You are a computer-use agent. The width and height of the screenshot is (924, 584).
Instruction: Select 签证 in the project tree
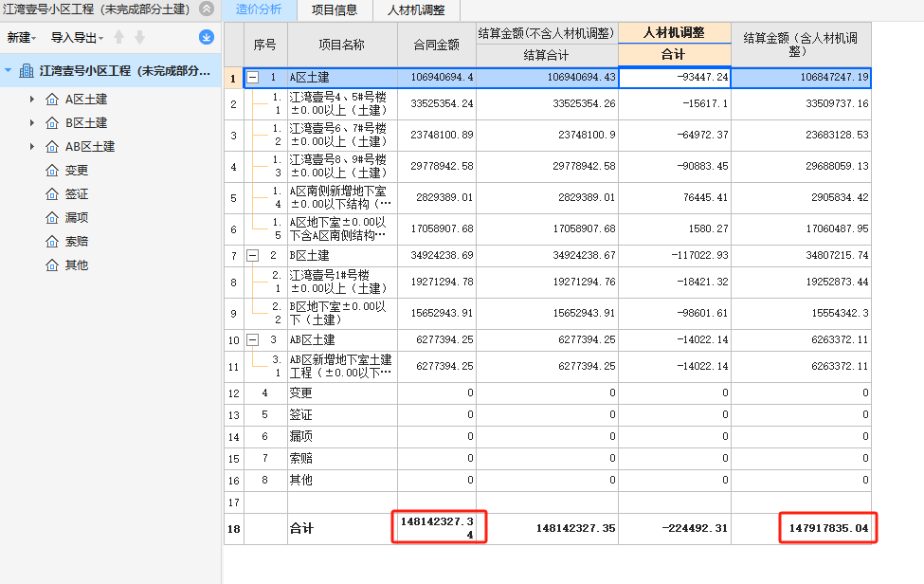(x=77, y=194)
